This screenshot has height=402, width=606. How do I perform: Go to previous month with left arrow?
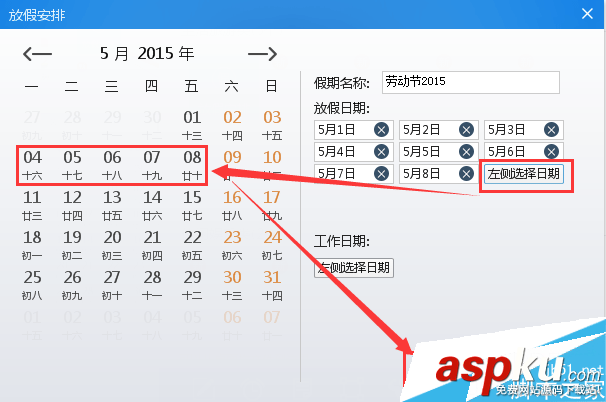click(37, 54)
